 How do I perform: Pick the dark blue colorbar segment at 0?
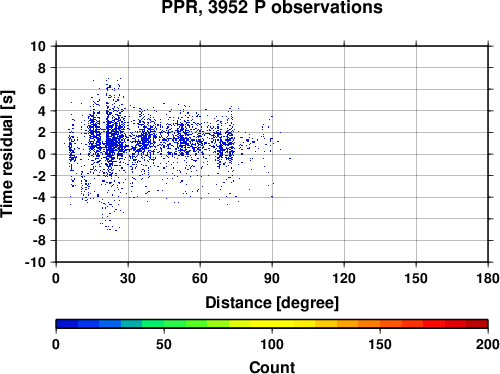[x=67, y=324]
